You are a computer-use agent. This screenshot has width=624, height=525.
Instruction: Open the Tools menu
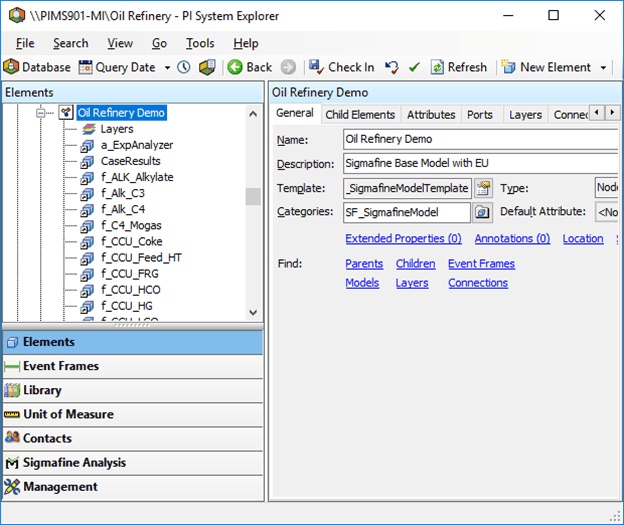tap(200, 43)
